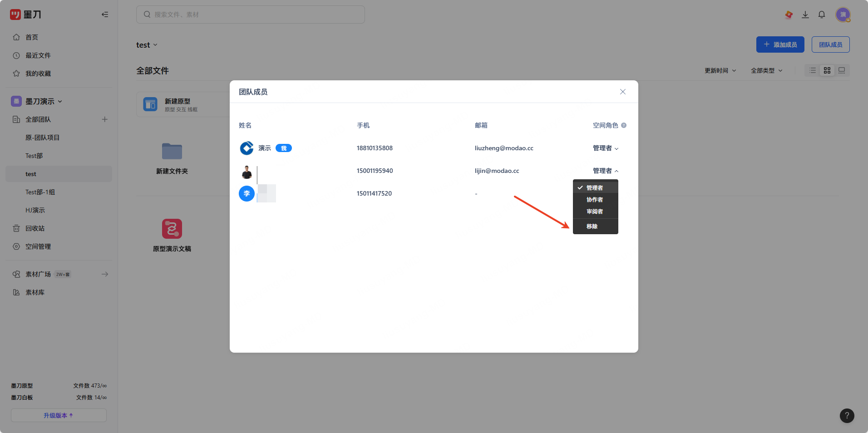Click arrow icon beside 素材广场
Image resolution: width=868 pixels, height=433 pixels.
[x=105, y=274]
